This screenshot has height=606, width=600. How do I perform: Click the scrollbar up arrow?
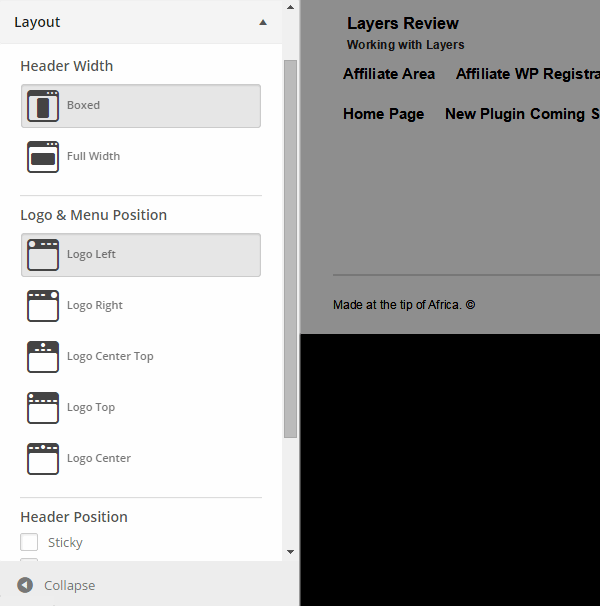coord(290,7)
